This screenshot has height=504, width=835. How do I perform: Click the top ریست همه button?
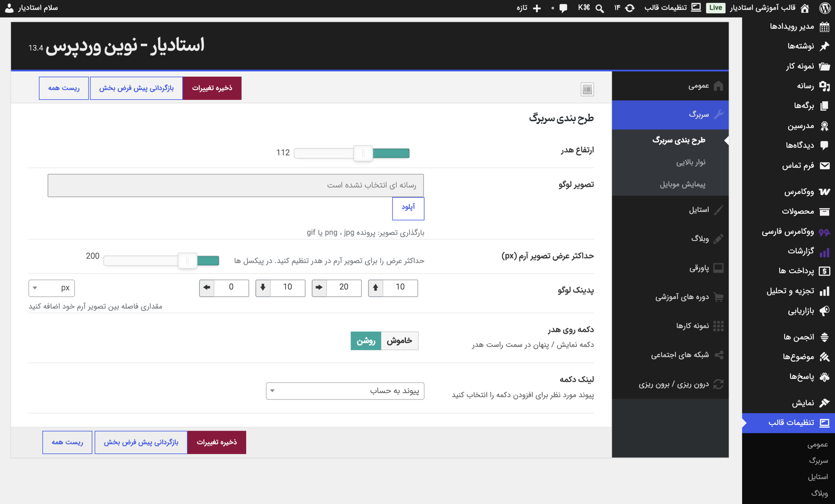(x=64, y=88)
